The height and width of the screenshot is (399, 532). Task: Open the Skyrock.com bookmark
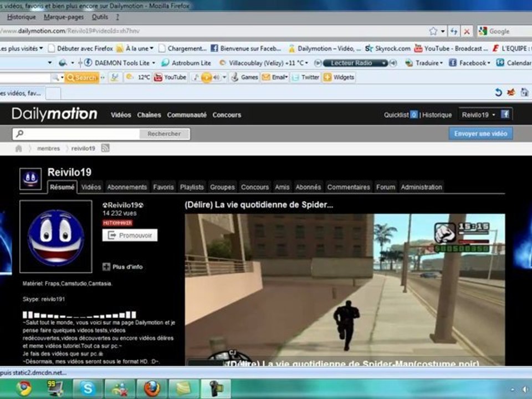[388, 49]
